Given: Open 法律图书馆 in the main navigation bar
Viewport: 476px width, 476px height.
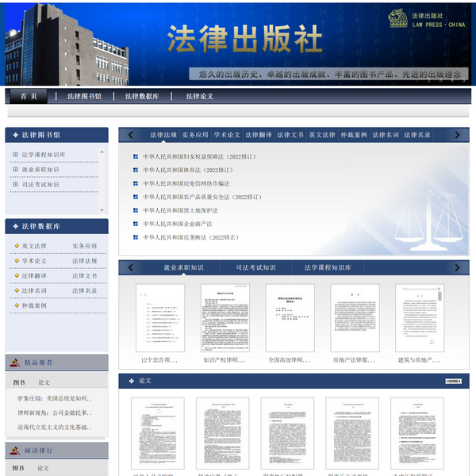Looking at the screenshot, I should [x=84, y=96].
